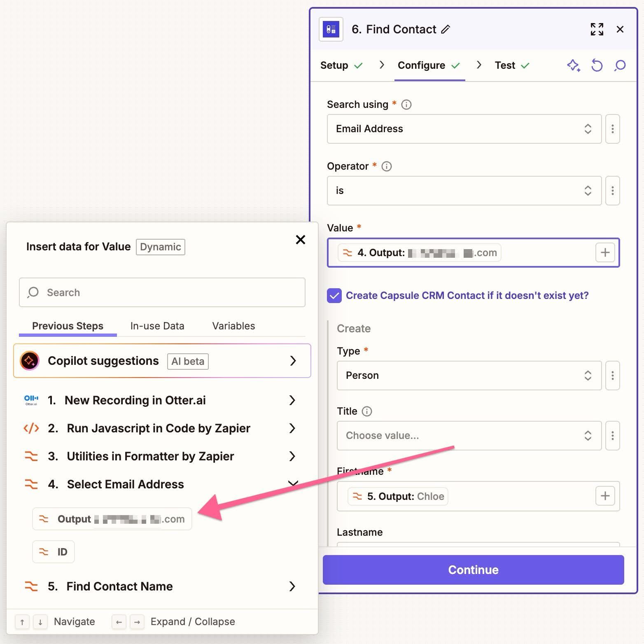Open the search icon in step toolbar

click(x=620, y=65)
